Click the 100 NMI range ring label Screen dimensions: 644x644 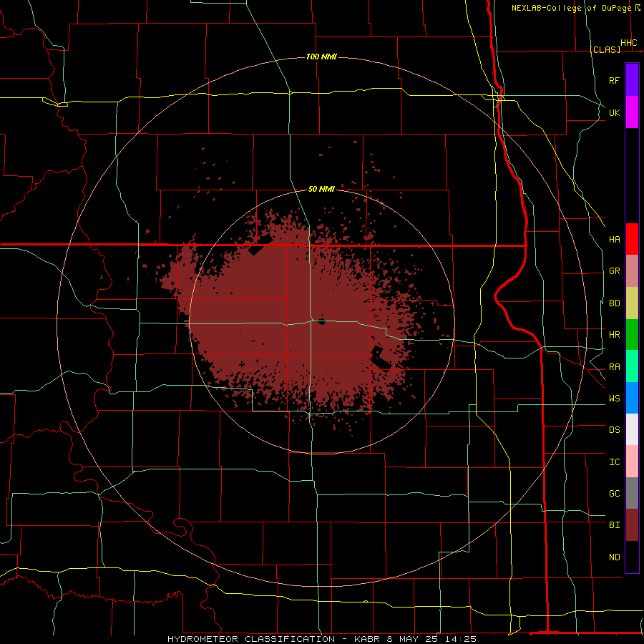(x=321, y=57)
